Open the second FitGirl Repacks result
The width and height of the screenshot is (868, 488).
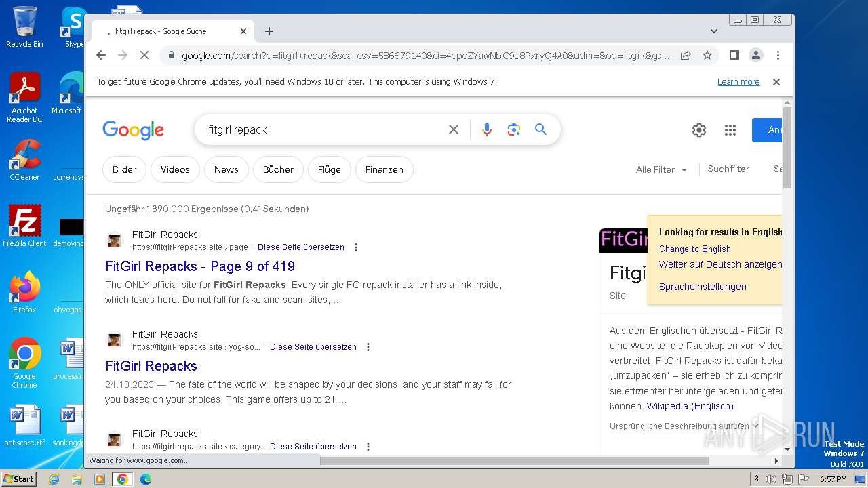pos(151,366)
